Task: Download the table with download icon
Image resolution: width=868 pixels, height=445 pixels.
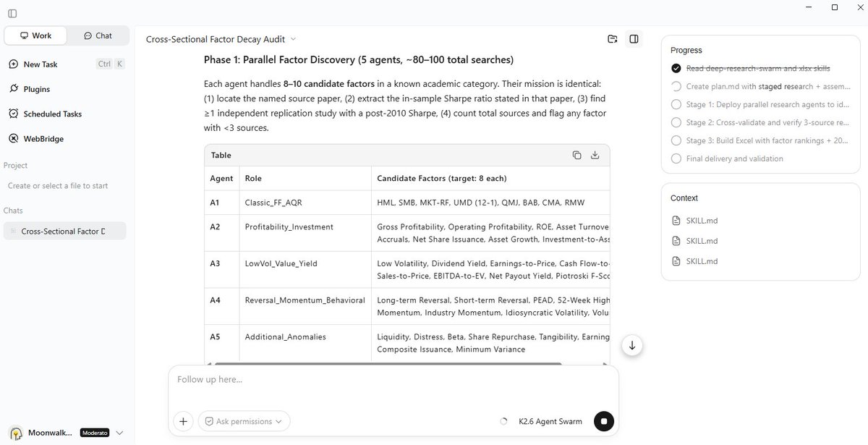Action: point(595,155)
